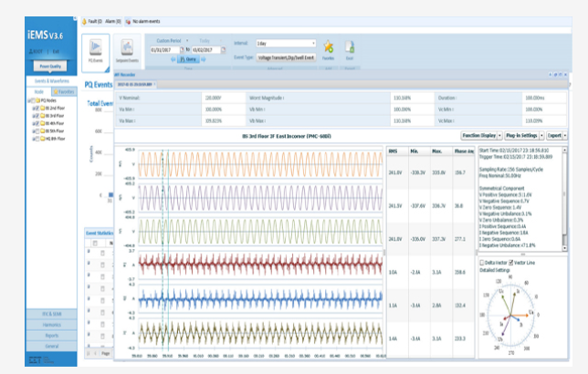
Task: Click the Power Quality button
Action: pyautogui.click(x=51, y=67)
